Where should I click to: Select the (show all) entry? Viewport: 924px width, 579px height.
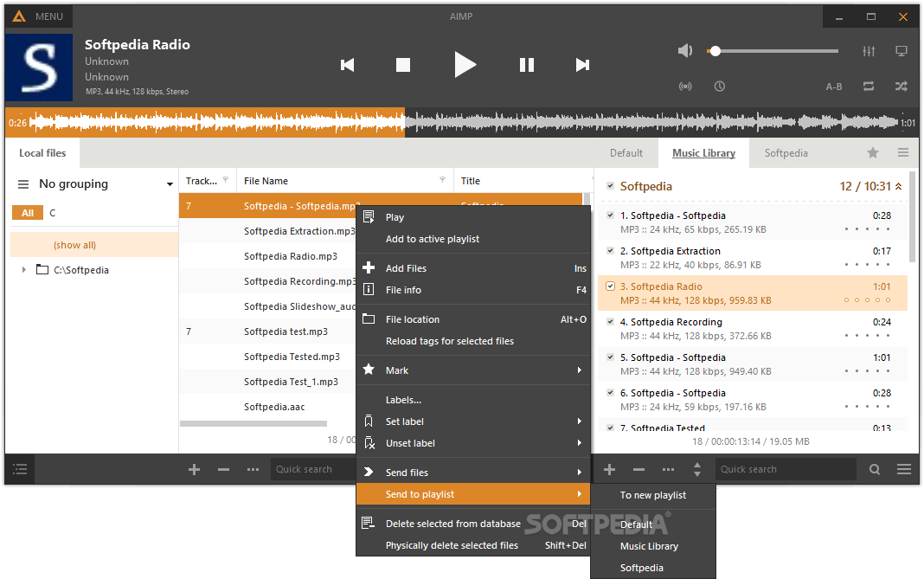pyautogui.click(x=93, y=245)
